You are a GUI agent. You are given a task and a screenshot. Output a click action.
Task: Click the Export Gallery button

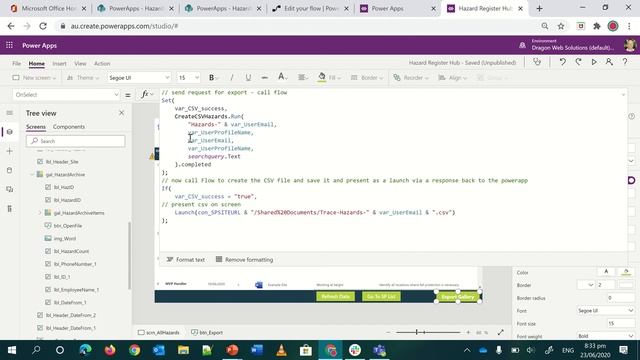(x=458, y=297)
